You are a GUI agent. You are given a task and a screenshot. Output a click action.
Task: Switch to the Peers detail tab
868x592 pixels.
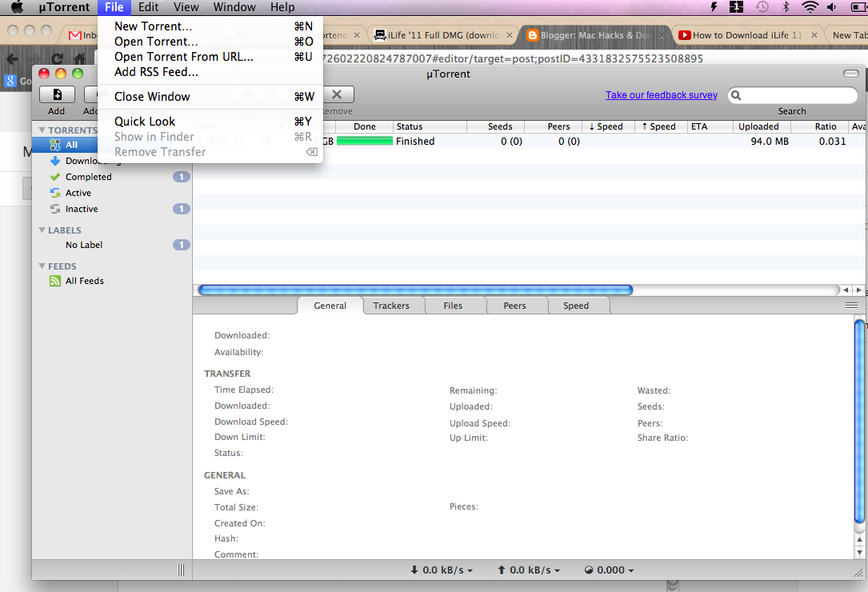[x=515, y=306]
